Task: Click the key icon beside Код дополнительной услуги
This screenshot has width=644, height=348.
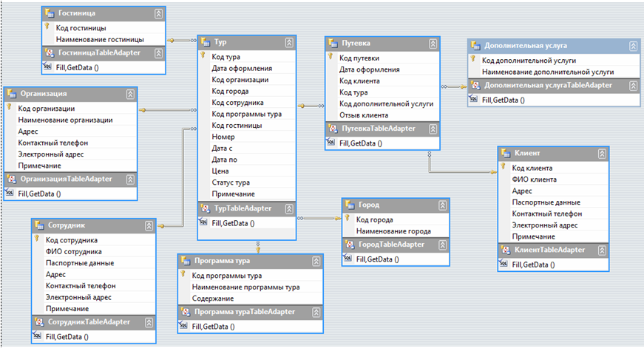Action: [473, 60]
